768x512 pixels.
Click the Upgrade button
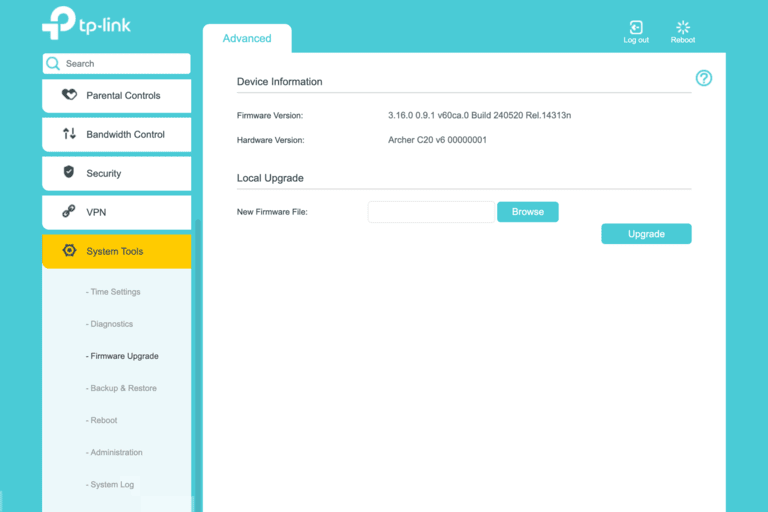646,234
